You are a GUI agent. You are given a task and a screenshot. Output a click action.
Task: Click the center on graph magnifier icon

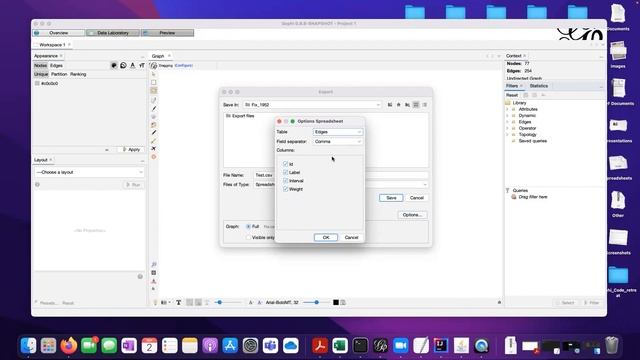point(154,264)
